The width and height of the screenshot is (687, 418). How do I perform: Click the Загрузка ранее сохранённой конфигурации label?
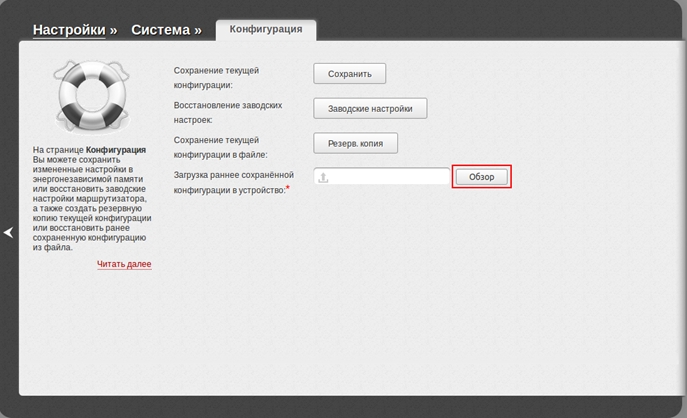click(232, 181)
